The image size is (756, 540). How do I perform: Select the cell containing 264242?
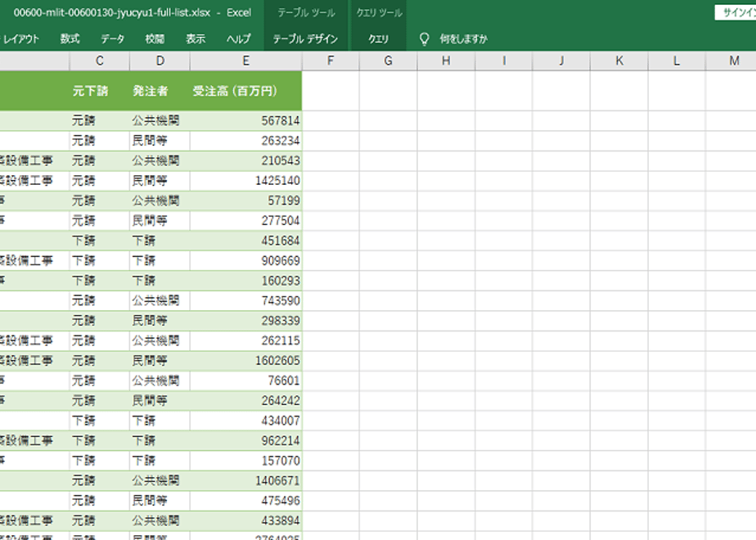click(246, 401)
